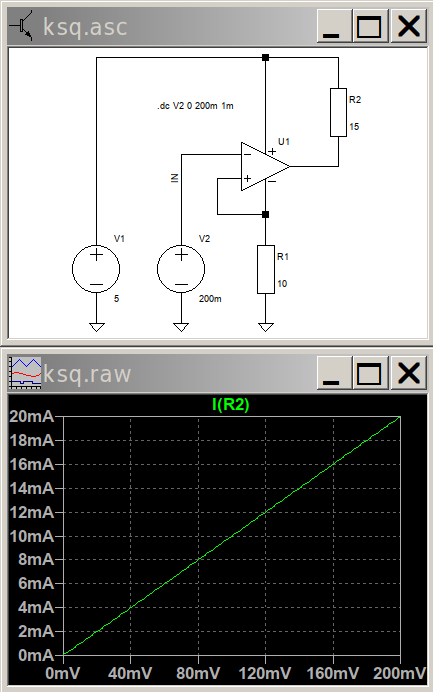433x692 pixels.
Task: Click the waveform icon in ksq.raw title bar
Action: pos(26,373)
